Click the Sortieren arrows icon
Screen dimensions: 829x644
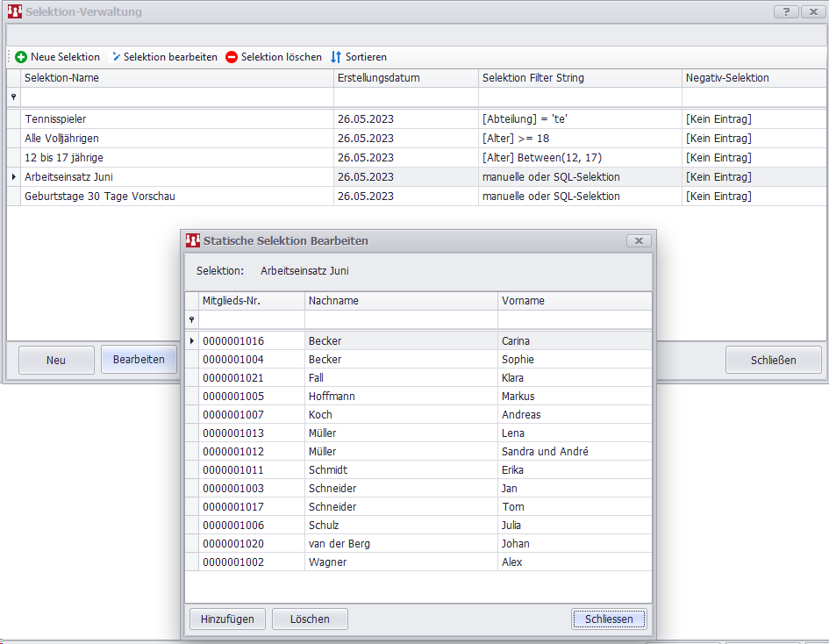tap(336, 57)
